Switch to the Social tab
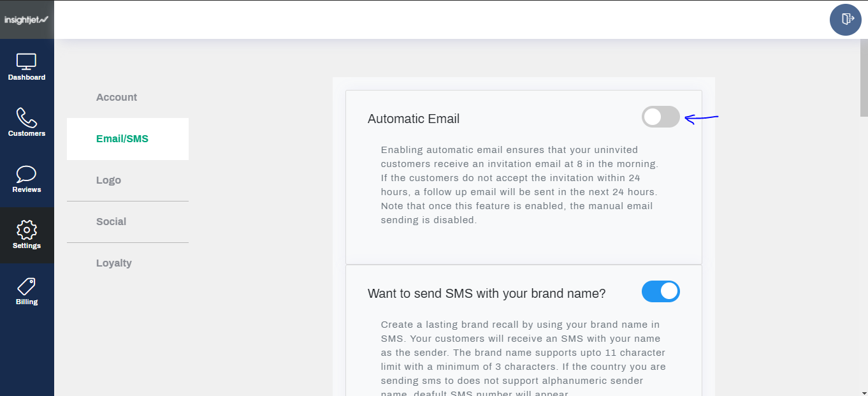 [x=112, y=222]
